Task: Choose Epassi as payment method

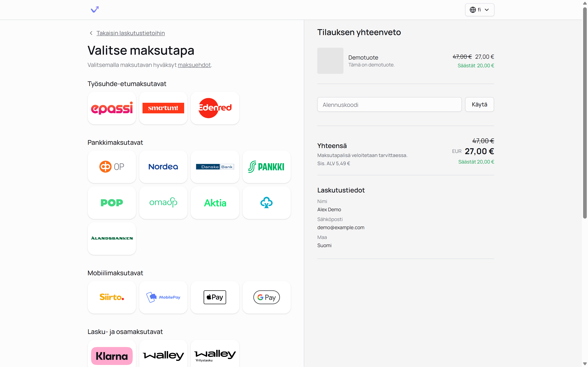Action: (x=112, y=108)
